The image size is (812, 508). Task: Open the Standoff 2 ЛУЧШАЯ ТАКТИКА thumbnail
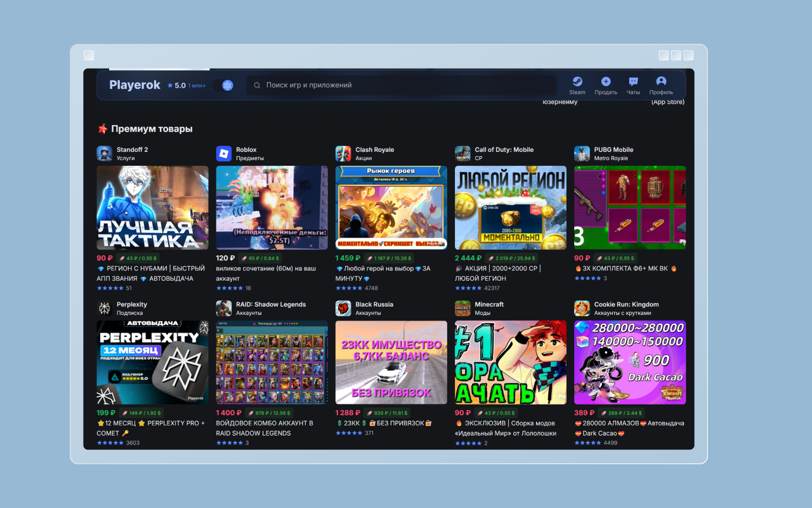[x=152, y=208]
